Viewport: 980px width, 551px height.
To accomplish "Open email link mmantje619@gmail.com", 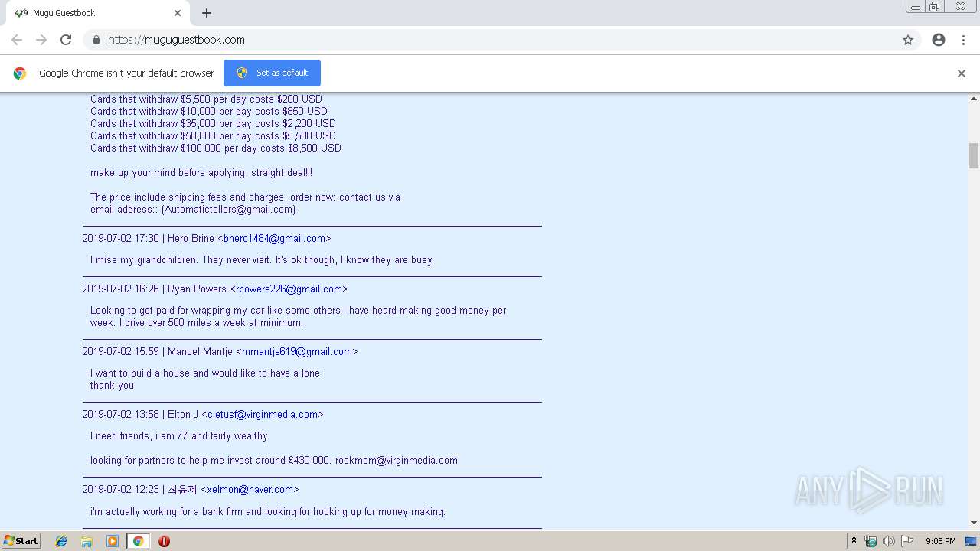I will pos(297,352).
